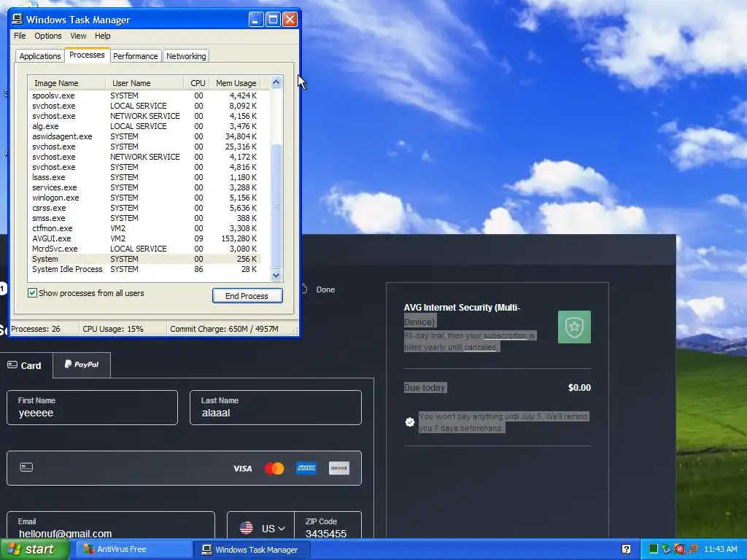The image size is (747, 560).
Task: Switch to the Networking tab
Action: pos(186,56)
